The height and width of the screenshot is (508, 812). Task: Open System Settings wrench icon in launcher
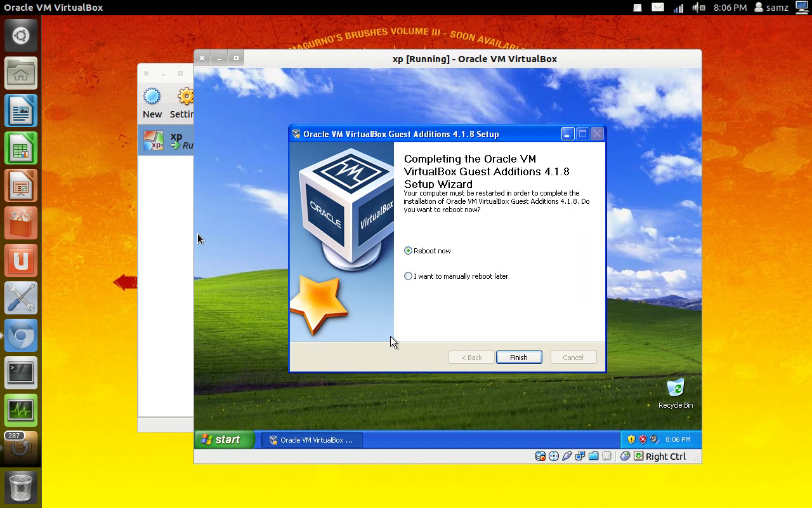point(21,298)
